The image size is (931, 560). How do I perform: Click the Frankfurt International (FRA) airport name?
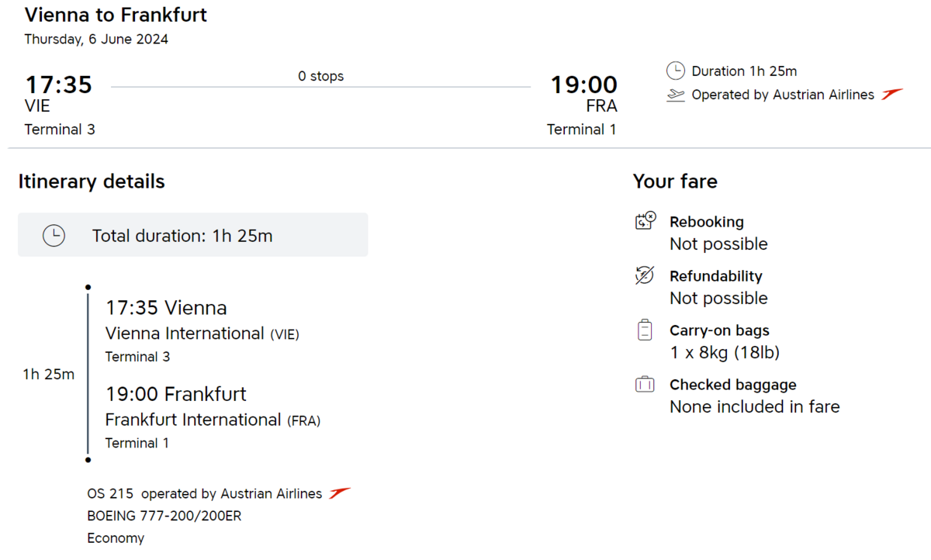[x=213, y=420]
